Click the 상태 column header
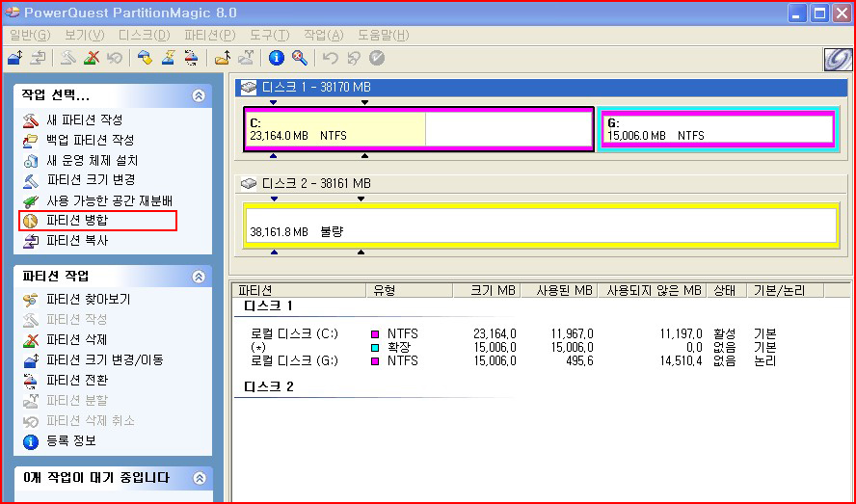 pos(726,290)
